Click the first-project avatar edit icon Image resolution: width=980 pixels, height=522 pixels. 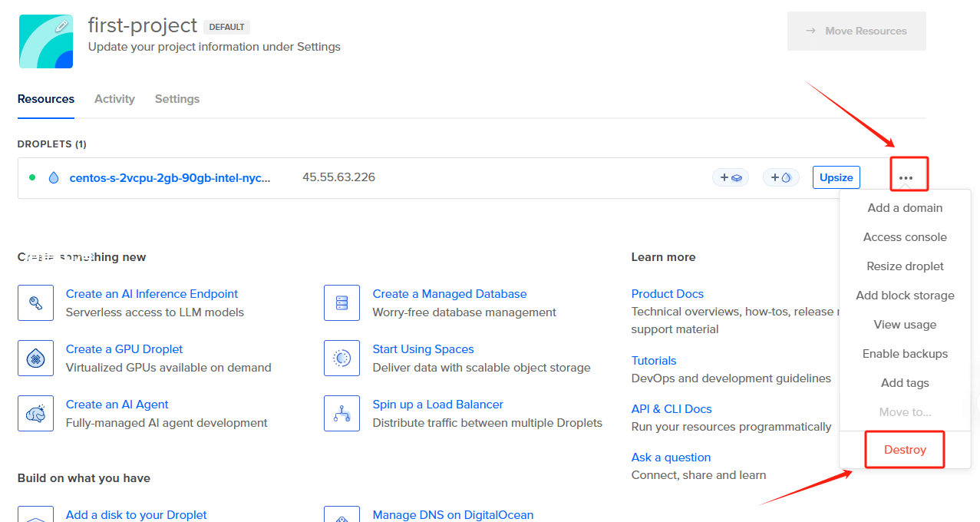pos(62,25)
